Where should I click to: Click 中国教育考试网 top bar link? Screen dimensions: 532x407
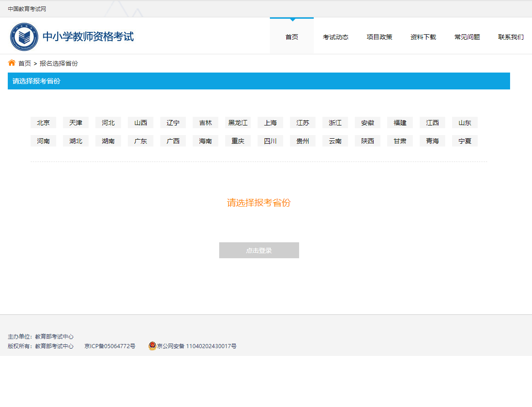click(27, 9)
